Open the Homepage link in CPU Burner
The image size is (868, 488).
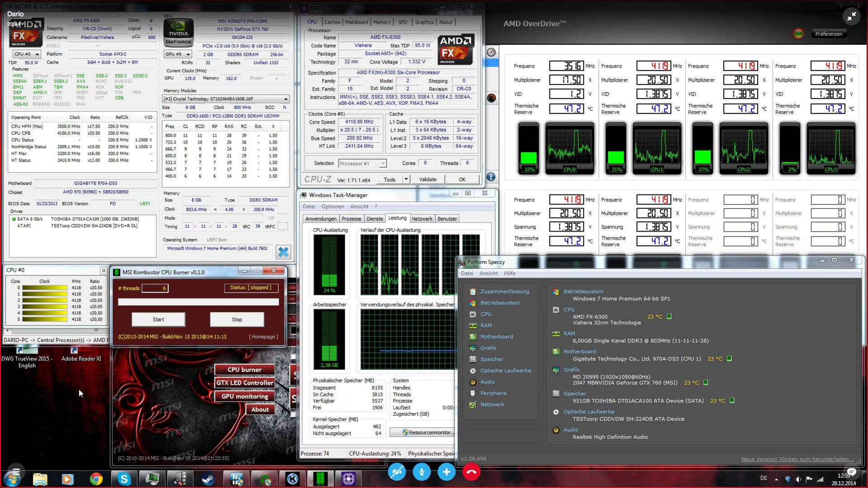coord(263,337)
